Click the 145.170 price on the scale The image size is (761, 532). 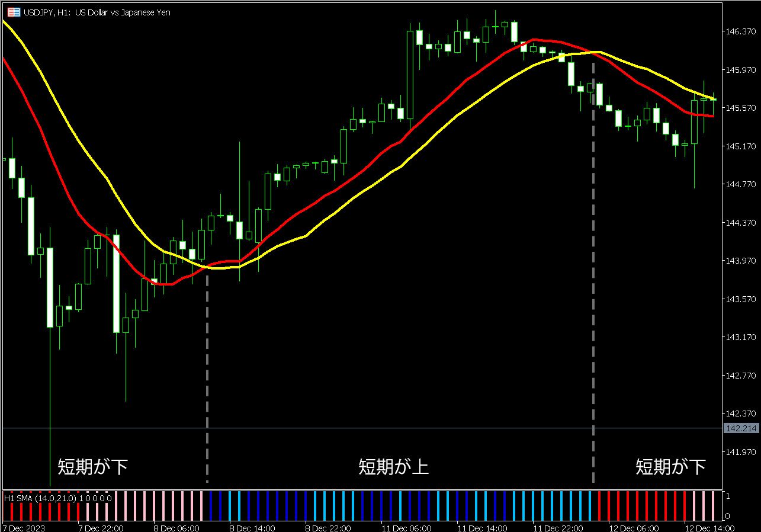[x=740, y=146]
